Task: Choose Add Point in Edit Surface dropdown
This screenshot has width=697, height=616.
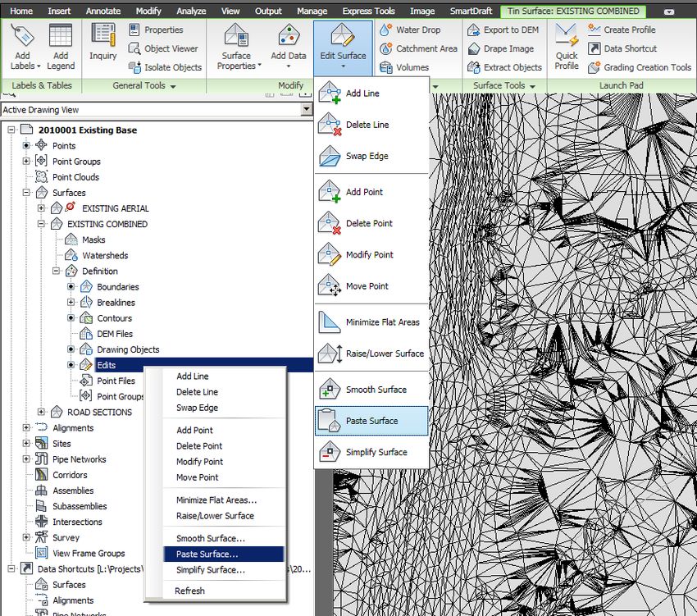Action: coord(371,192)
